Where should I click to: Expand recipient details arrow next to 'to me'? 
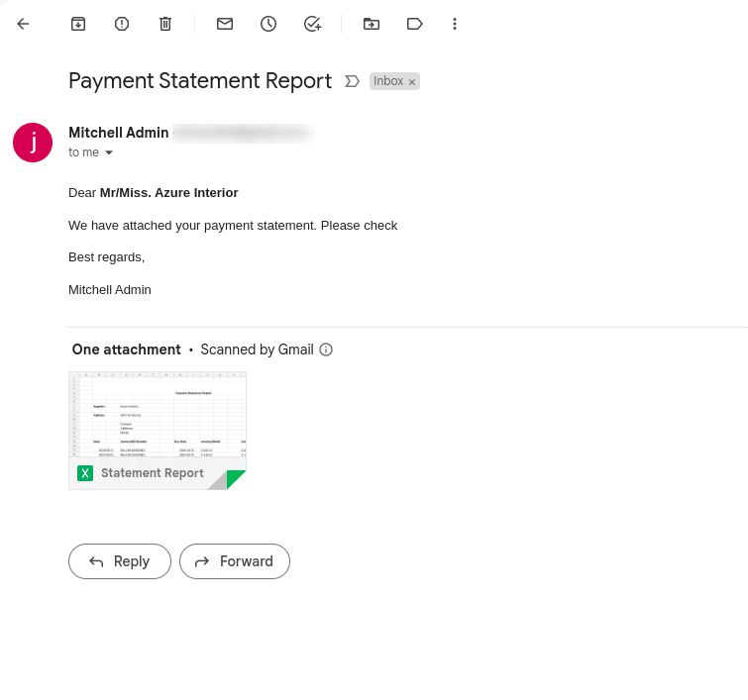pos(109,152)
